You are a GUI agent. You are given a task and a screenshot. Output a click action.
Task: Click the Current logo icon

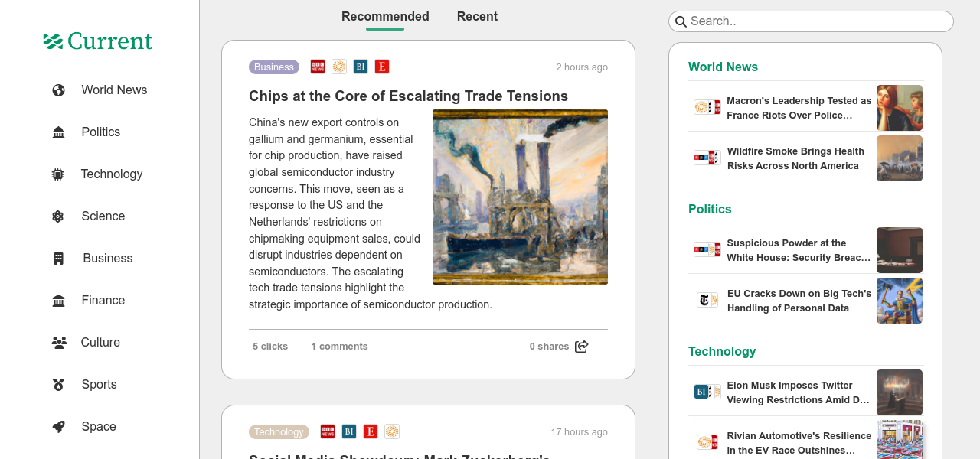click(53, 41)
